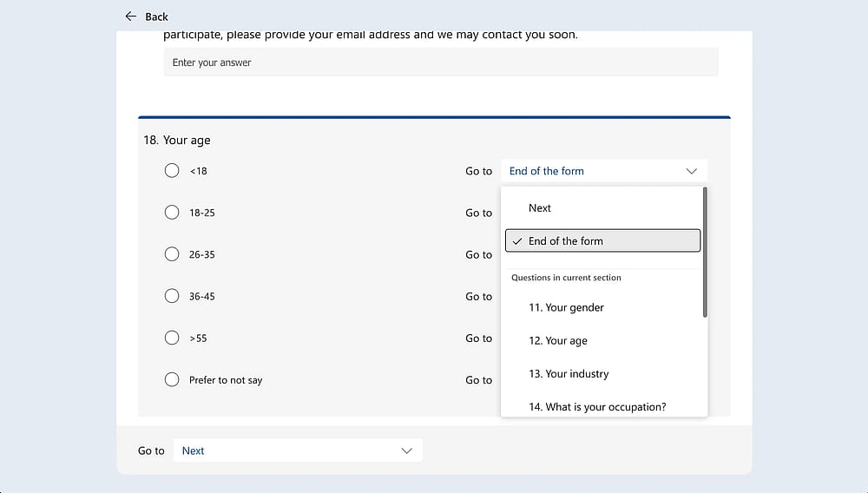
Task: Click the 18. Your age question title
Action: tap(176, 140)
